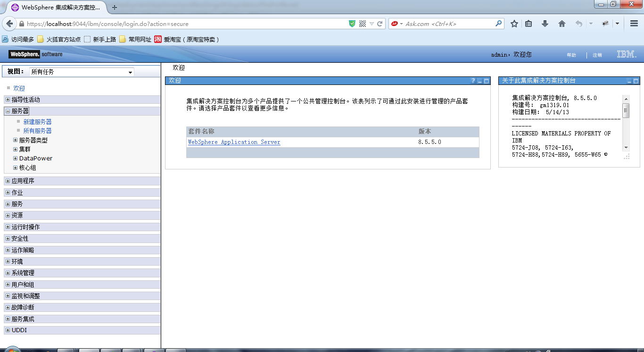Click the IBM logo
This screenshot has height=352, width=644.
pos(627,54)
